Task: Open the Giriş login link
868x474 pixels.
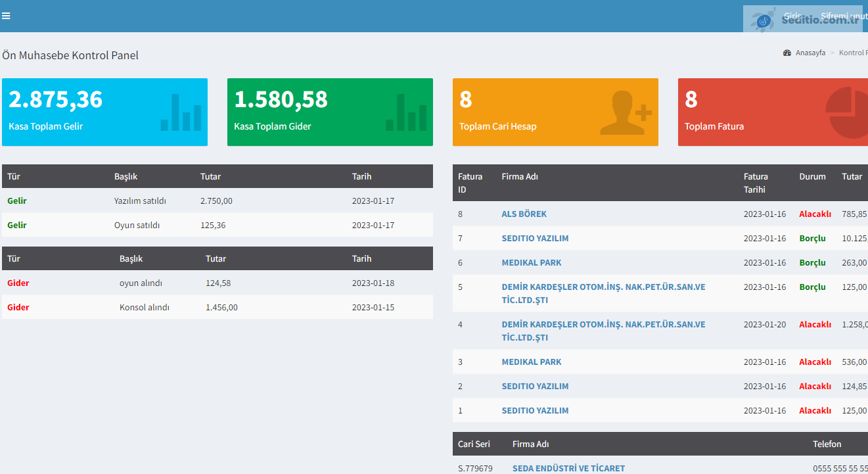Action: click(x=792, y=16)
